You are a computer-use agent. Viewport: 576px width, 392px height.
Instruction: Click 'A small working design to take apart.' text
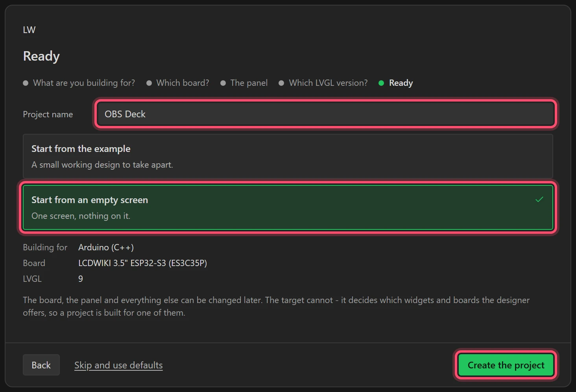102,165
